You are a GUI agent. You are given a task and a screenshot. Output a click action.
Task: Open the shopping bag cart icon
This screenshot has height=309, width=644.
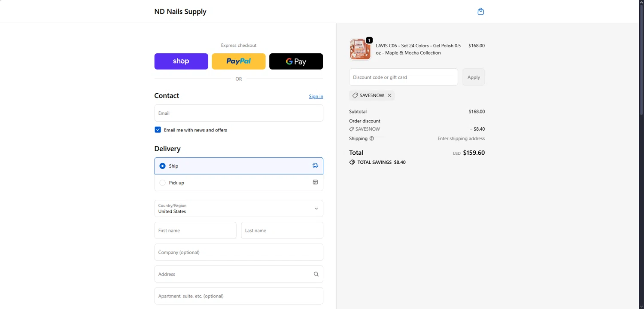(x=481, y=12)
